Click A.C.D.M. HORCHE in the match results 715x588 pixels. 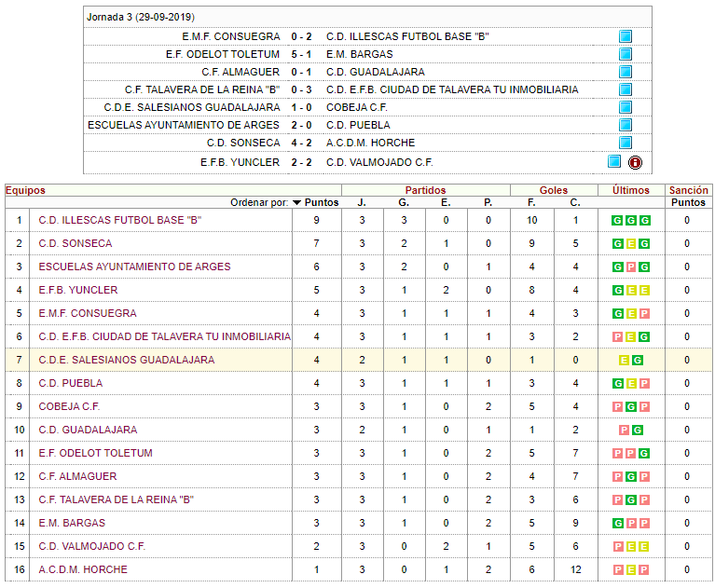[x=370, y=143]
